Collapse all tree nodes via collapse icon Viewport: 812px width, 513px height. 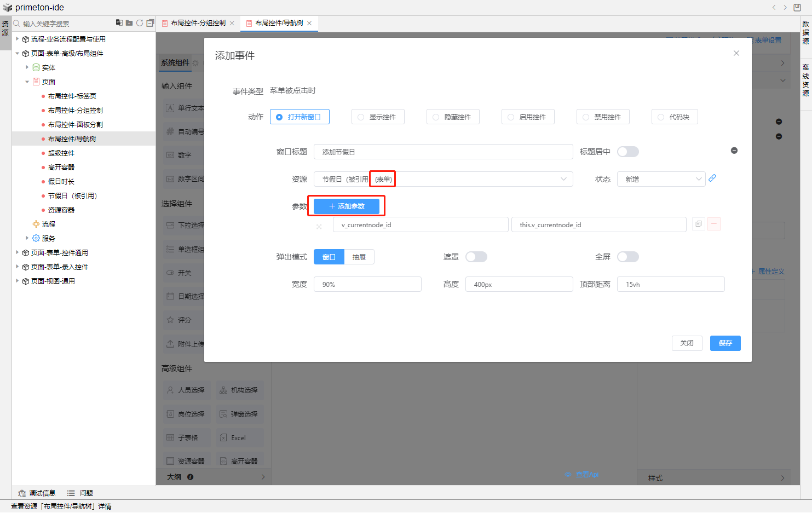150,23
